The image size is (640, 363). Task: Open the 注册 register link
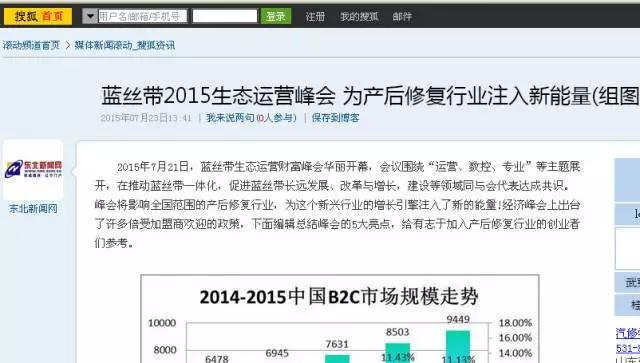(x=316, y=17)
